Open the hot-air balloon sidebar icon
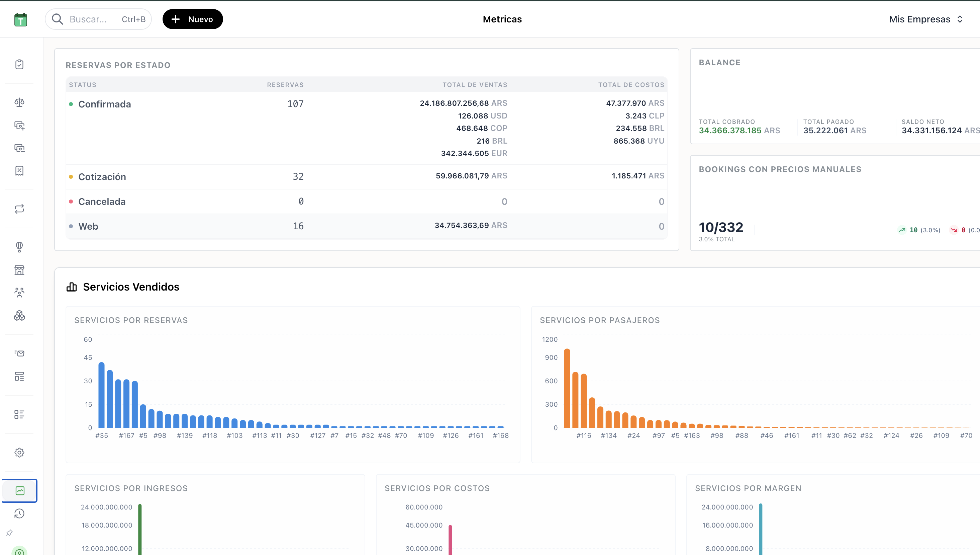980x555 pixels. (x=19, y=247)
